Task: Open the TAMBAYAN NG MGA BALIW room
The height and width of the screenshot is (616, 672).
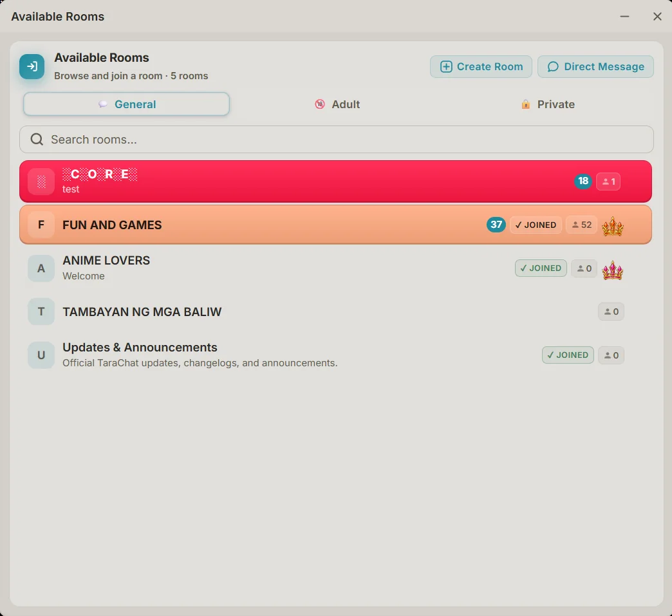Action: coord(335,312)
